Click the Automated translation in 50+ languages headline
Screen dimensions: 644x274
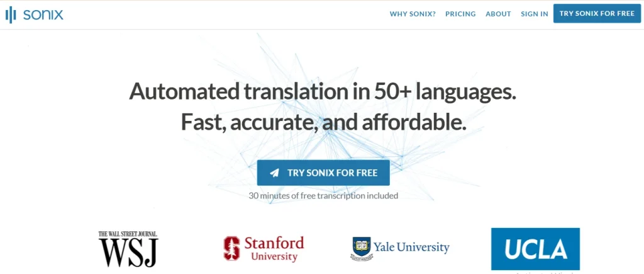click(323, 91)
